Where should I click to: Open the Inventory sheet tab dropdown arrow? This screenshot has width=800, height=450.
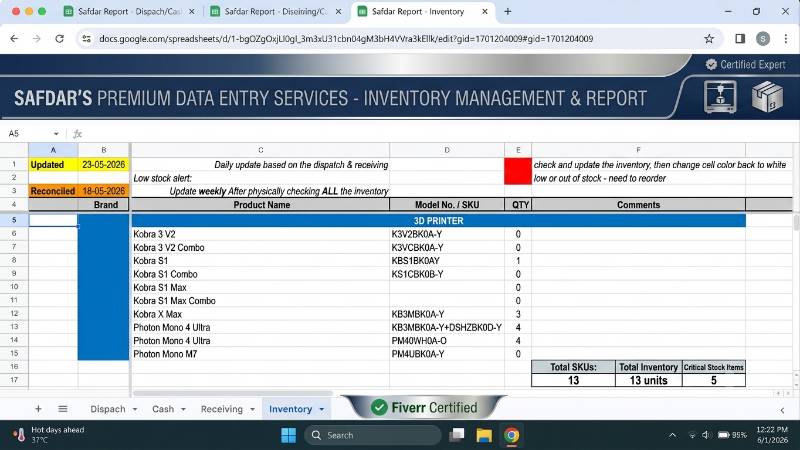click(x=321, y=409)
